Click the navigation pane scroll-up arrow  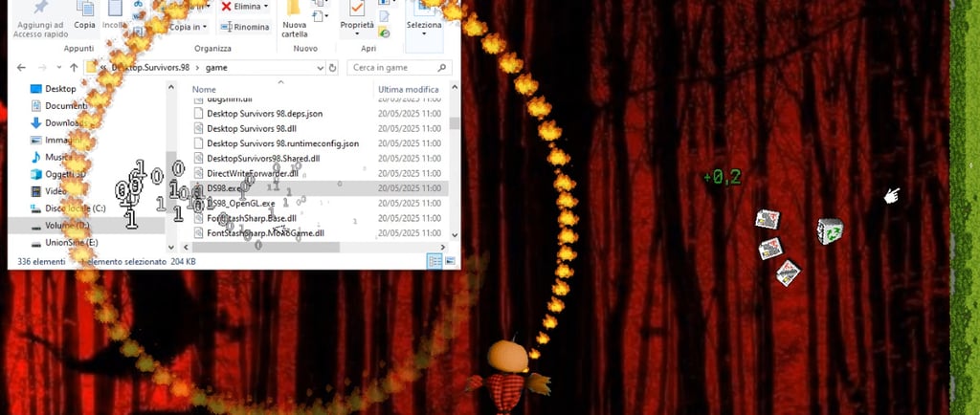pos(171,88)
